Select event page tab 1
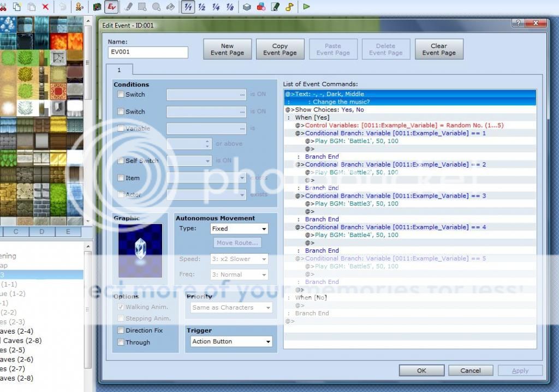The width and height of the screenshot is (559, 392). click(119, 70)
